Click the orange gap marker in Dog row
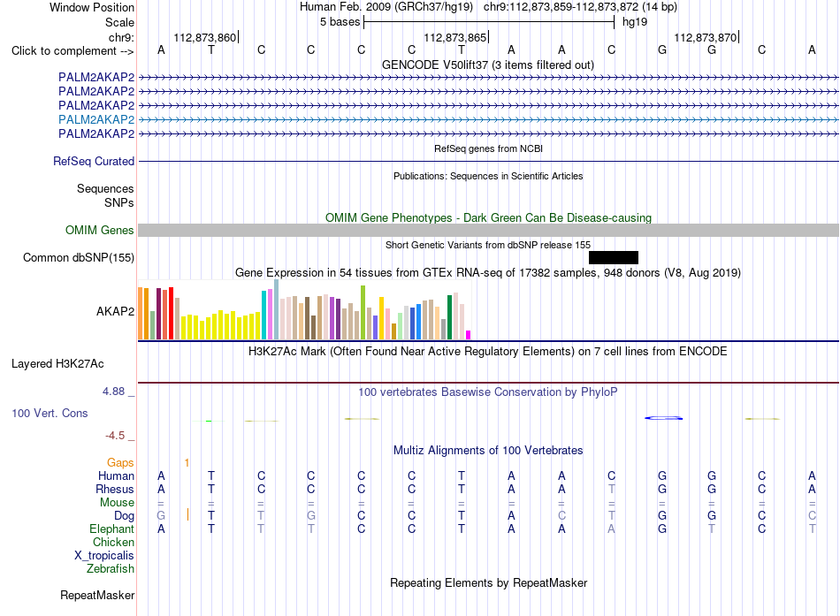 click(x=187, y=514)
